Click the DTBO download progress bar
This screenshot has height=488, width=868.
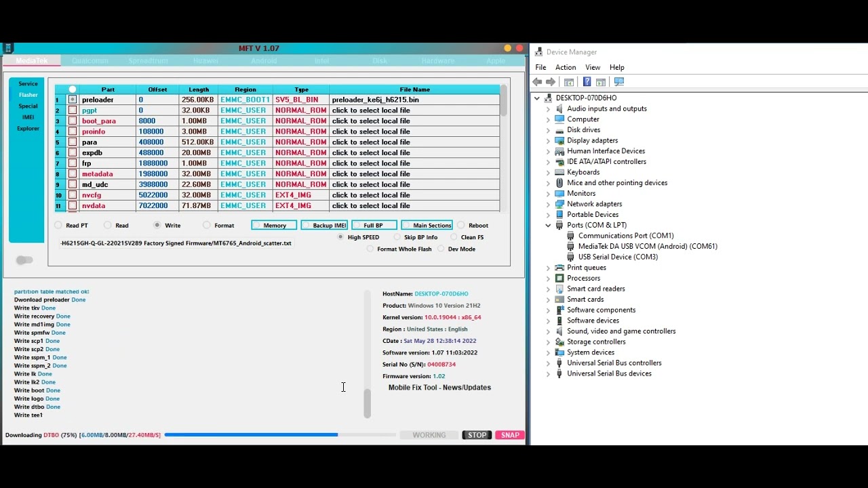point(279,435)
